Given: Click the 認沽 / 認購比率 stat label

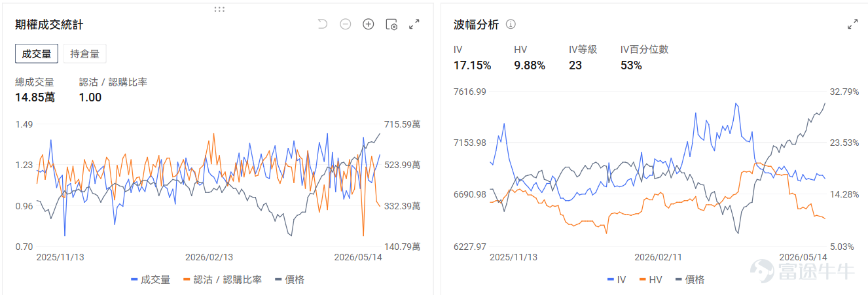Looking at the screenshot, I should pos(113,82).
